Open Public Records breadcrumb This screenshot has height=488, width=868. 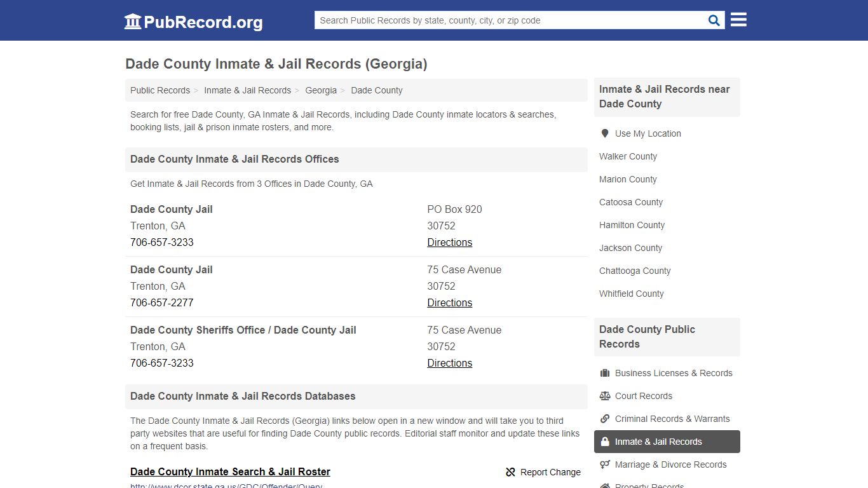(160, 90)
